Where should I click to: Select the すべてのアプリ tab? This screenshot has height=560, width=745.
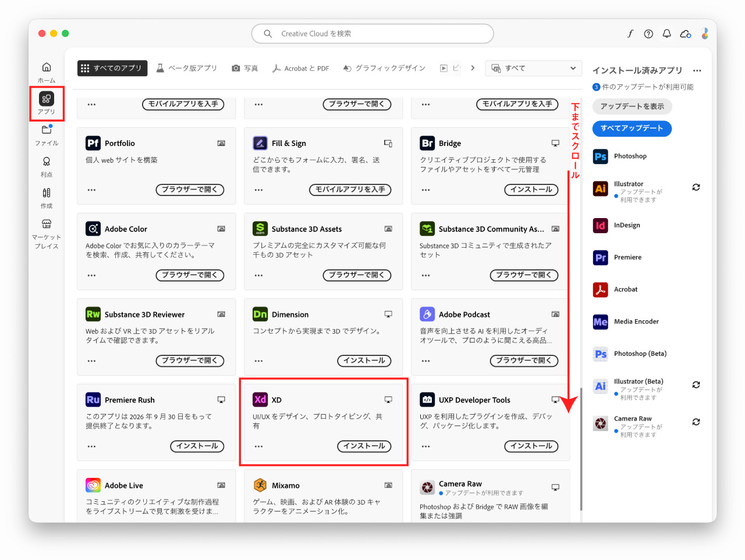(x=112, y=68)
